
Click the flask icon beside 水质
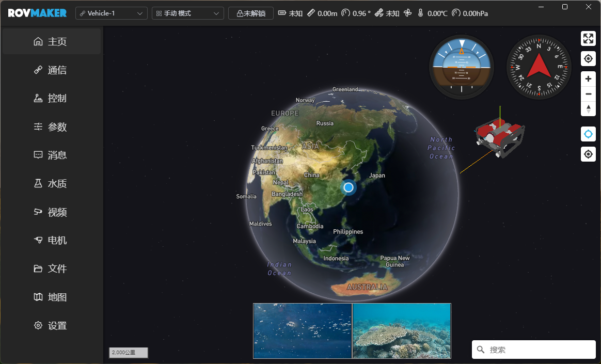(38, 183)
